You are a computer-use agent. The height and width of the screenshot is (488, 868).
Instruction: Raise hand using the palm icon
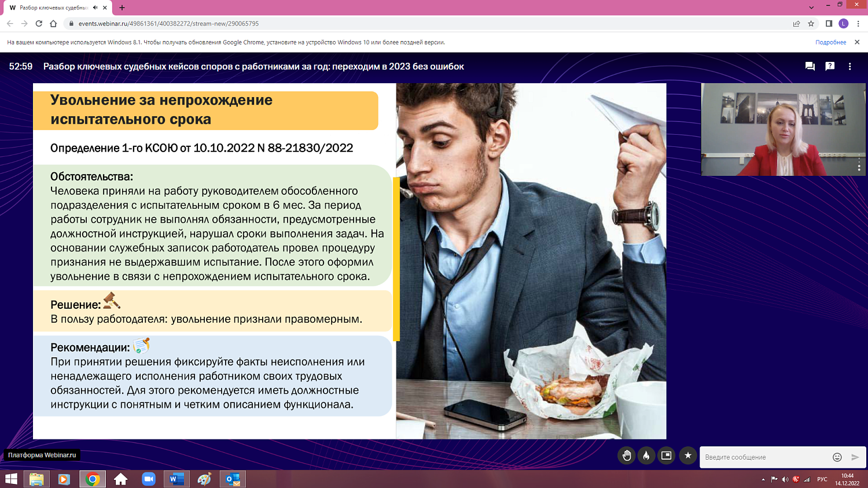coord(626,456)
